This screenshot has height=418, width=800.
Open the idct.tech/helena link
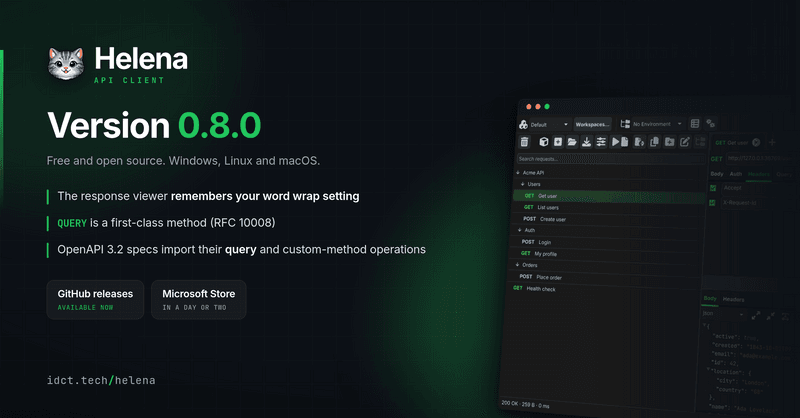pos(101,380)
